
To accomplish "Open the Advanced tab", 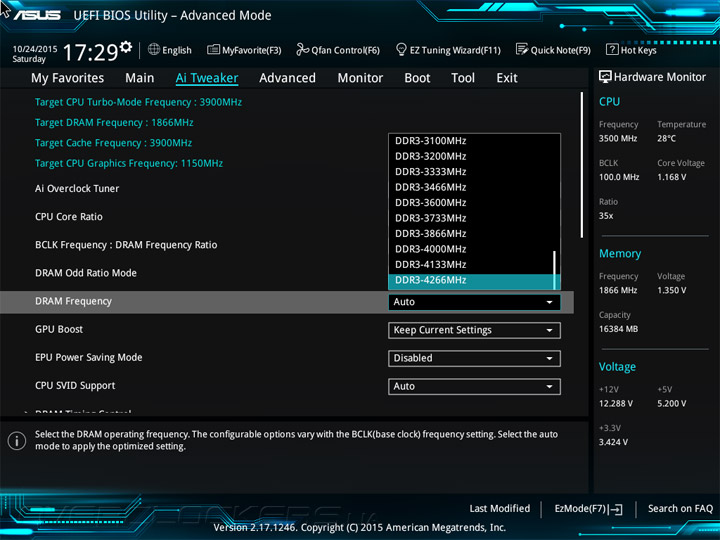I will point(287,78).
